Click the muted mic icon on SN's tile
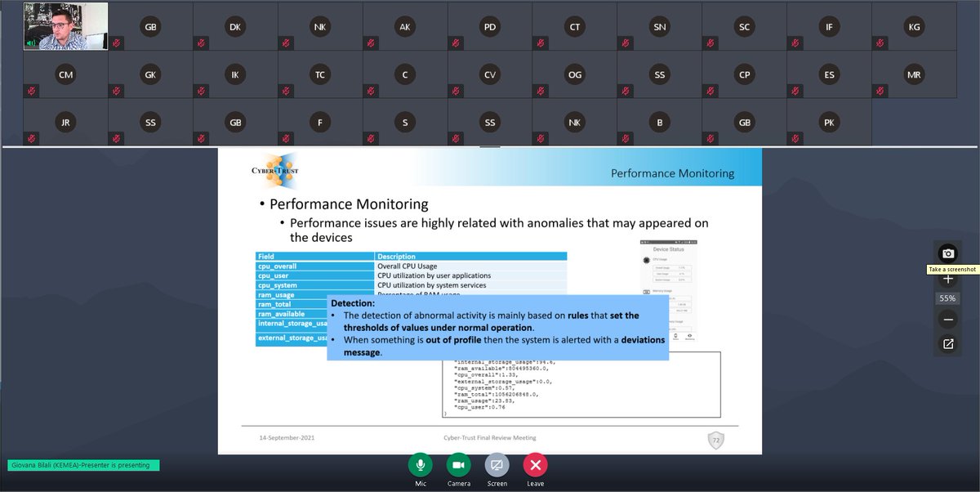The height and width of the screenshot is (492, 980). 626,42
